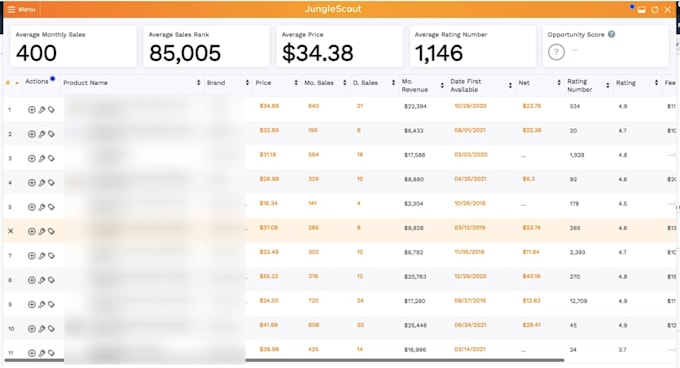Click the plus-circle add icon in row 4
The image size is (680, 368).
click(32, 182)
